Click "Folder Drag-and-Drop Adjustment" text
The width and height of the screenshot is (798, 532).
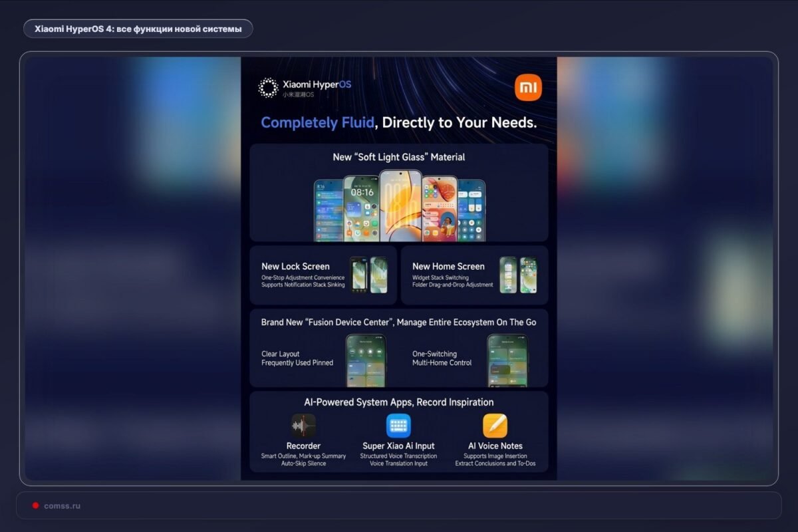click(x=453, y=285)
